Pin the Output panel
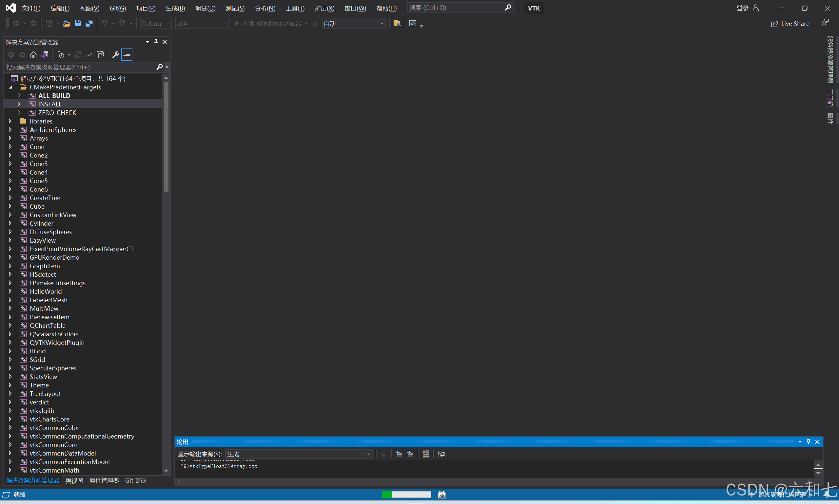The image size is (839, 504). click(809, 441)
